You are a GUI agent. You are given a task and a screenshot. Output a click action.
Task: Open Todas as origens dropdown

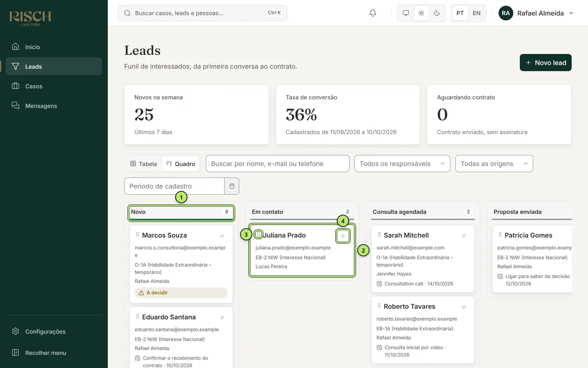(x=494, y=164)
